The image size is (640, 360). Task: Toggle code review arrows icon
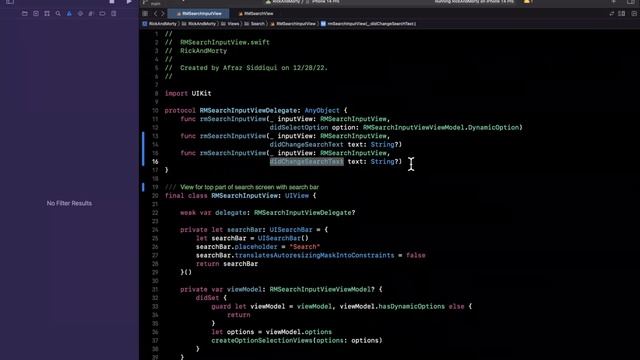point(611,13)
